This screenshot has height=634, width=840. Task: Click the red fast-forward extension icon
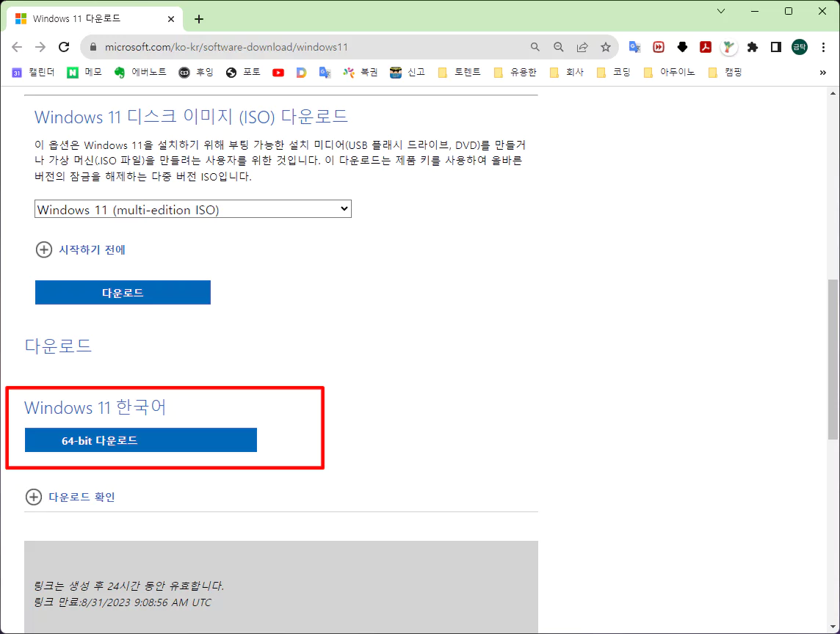pos(659,47)
